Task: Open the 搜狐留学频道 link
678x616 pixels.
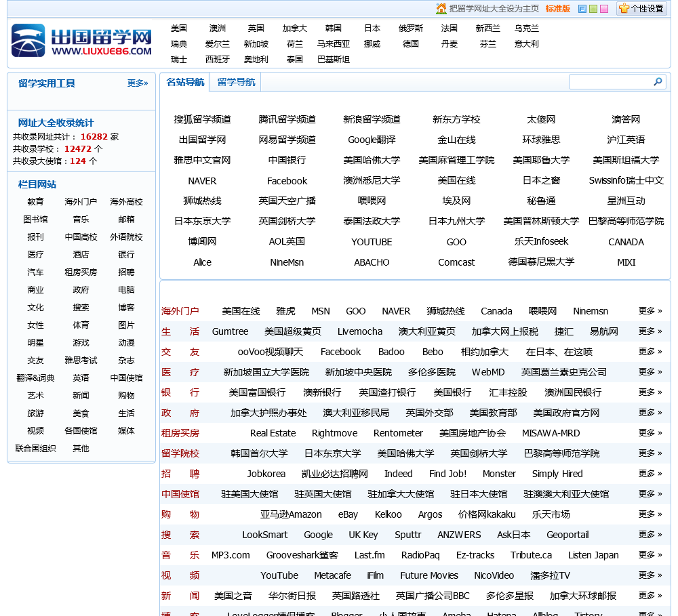Action: point(202,119)
